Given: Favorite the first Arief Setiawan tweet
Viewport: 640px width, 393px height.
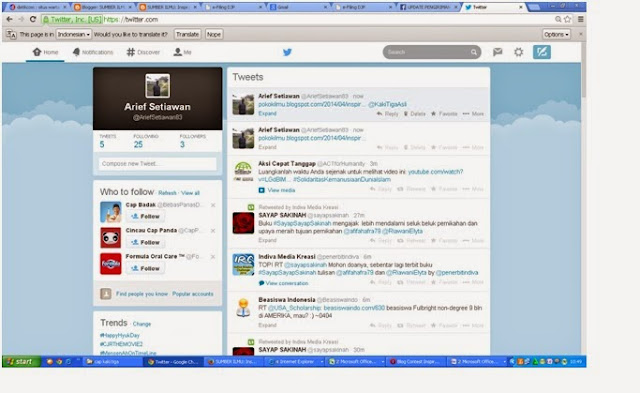Looking at the screenshot, I should click(x=444, y=113).
